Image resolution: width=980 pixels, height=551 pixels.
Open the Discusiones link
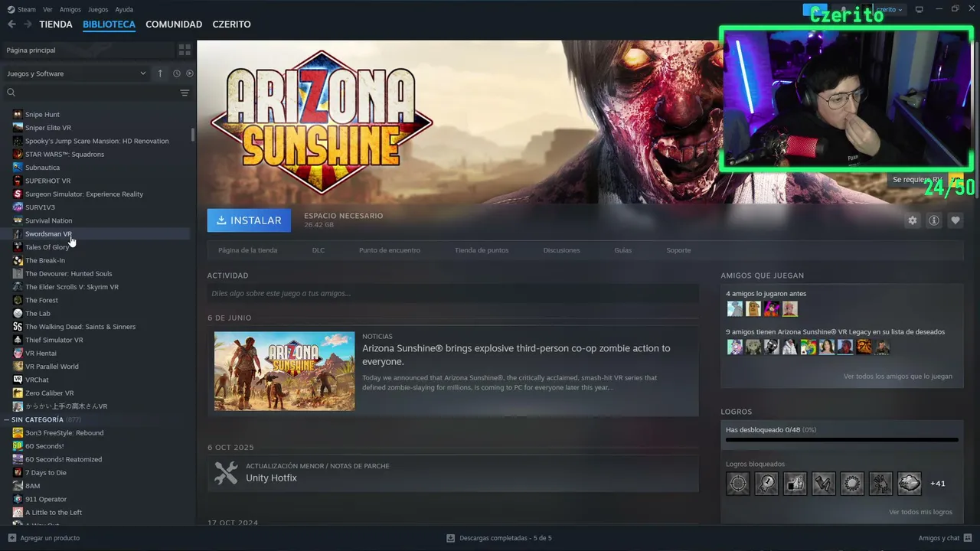click(562, 250)
